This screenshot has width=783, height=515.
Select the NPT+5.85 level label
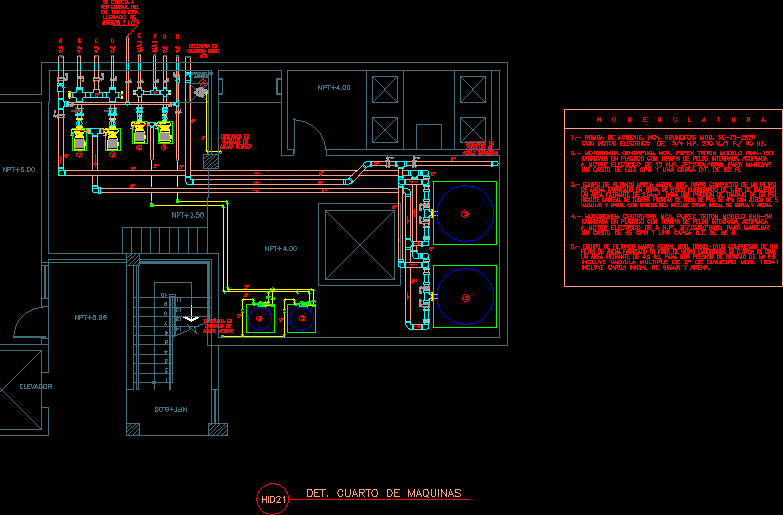click(91, 317)
